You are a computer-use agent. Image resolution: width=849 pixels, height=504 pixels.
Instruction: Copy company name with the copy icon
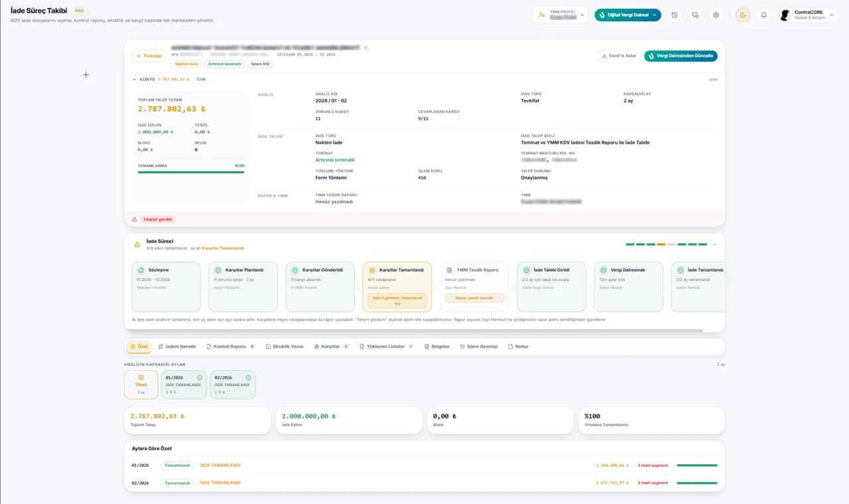366,48
